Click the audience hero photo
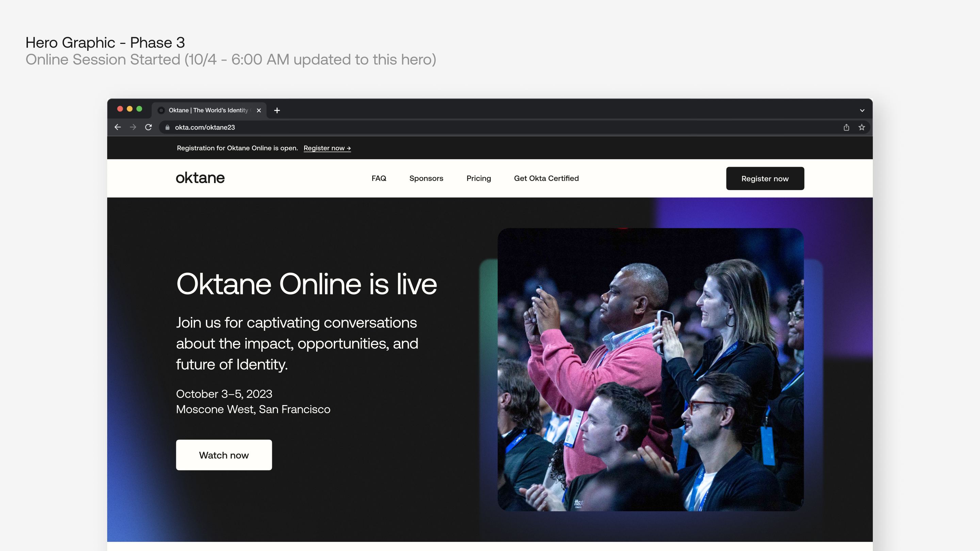980x551 pixels. 651,370
